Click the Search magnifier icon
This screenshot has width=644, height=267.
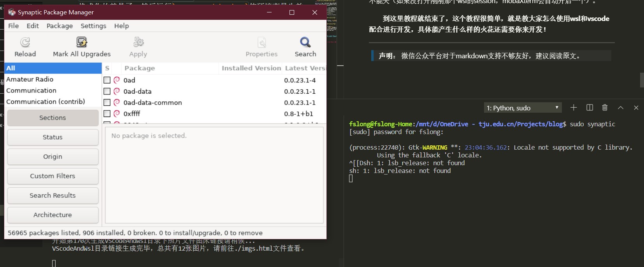pos(305,42)
